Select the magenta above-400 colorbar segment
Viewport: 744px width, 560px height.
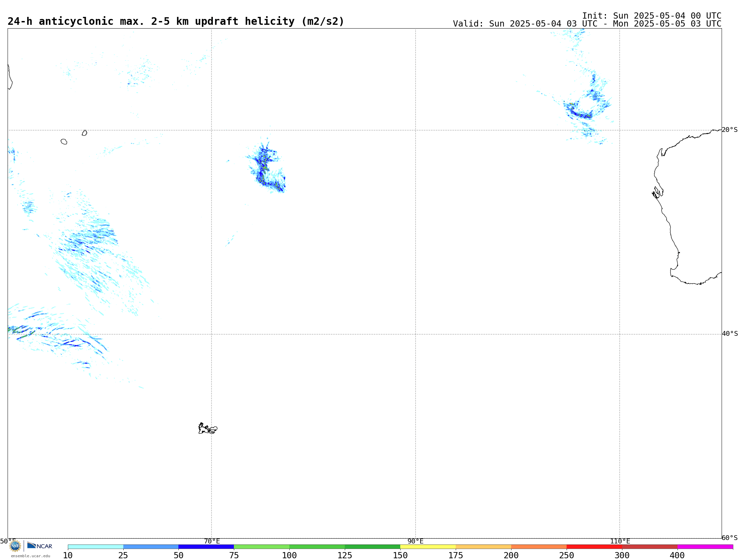tap(705, 547)
